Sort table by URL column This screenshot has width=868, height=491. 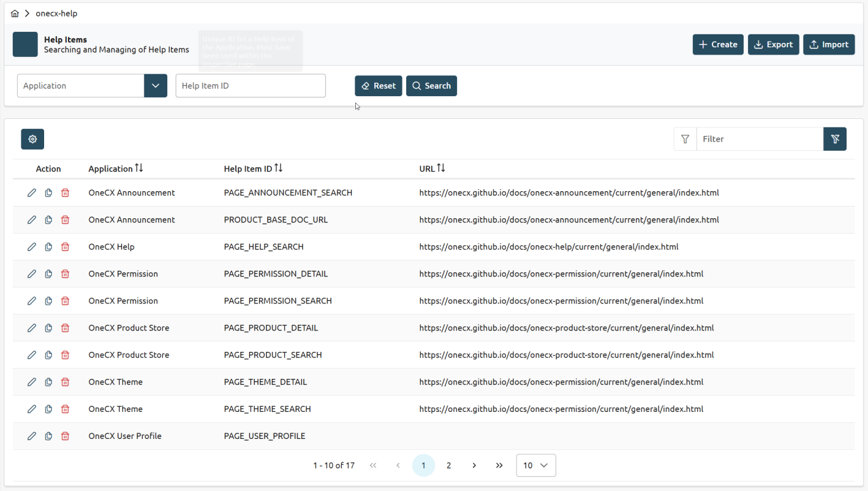point(441,169)
